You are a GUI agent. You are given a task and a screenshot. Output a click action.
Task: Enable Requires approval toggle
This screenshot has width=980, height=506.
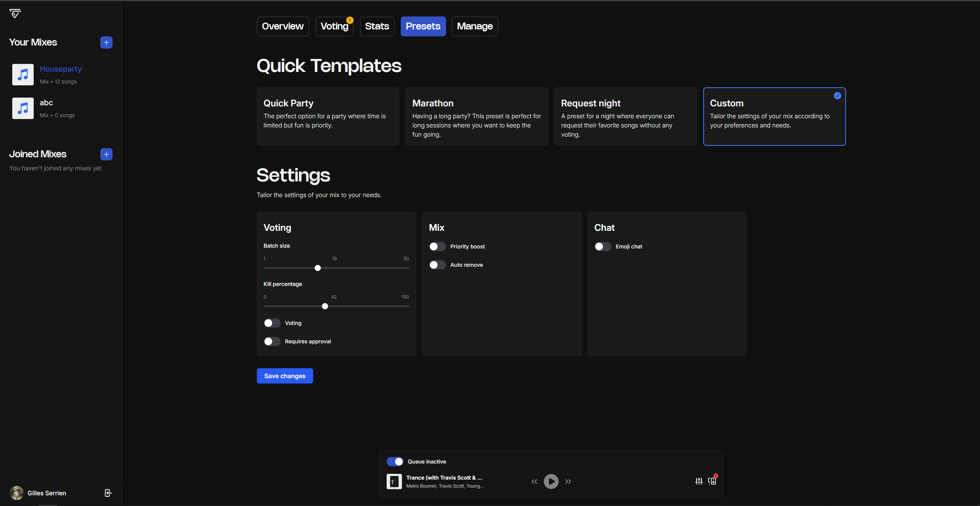tap(272, 341)
